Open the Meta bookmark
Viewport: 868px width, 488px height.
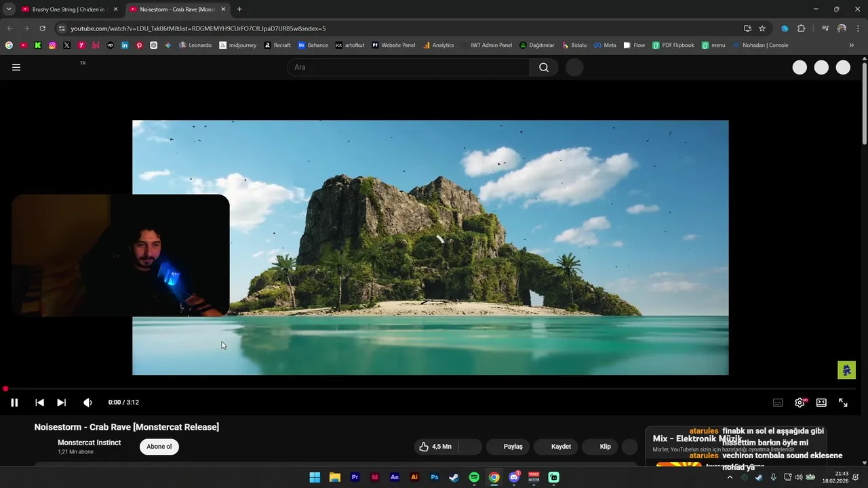605,45
